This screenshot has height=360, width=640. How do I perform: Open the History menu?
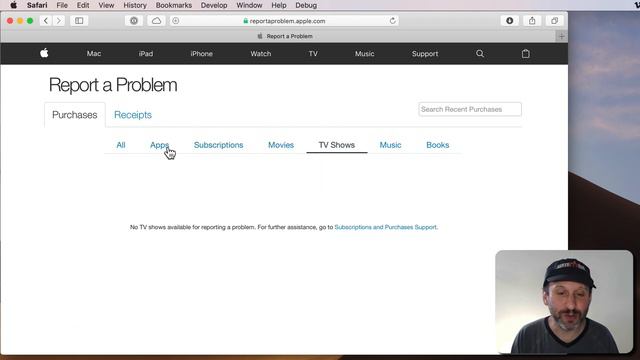[135, 5]
